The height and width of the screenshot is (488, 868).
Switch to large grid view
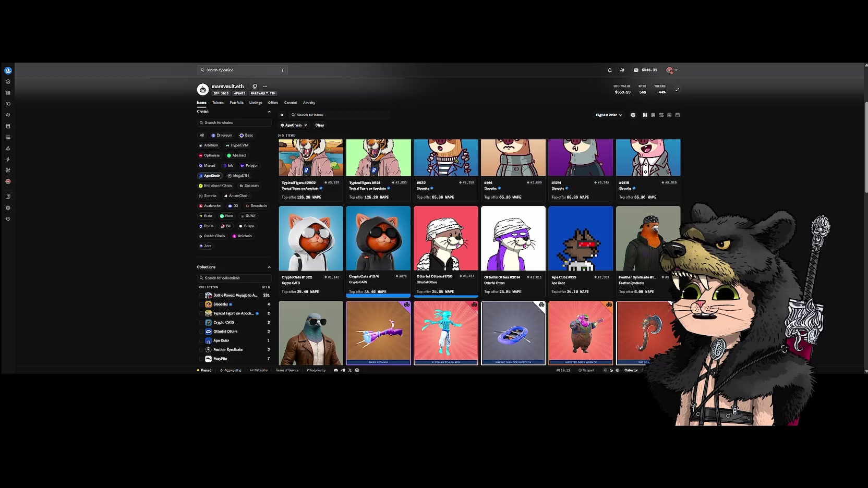pyautogui.click(x=645, y=115)
